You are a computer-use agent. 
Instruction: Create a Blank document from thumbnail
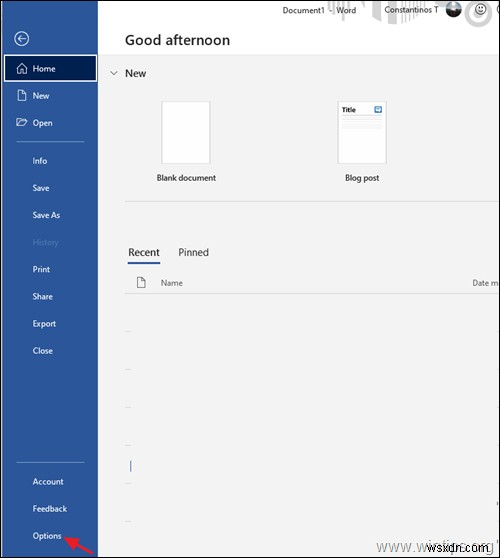(186, 132)
